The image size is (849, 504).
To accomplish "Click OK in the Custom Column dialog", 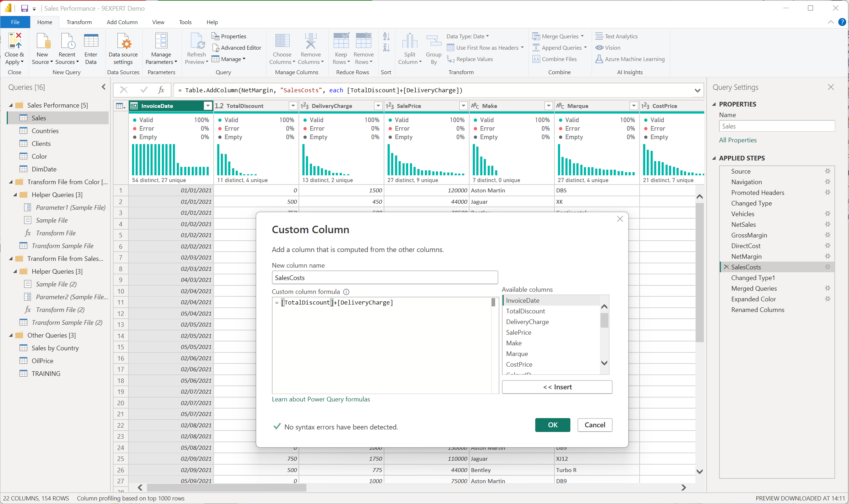I will pos(553,425).
